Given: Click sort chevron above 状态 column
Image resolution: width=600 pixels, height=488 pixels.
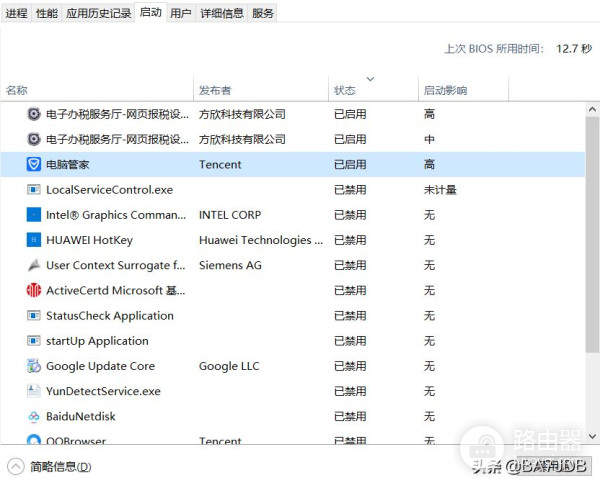Looking at the screenshot, I should pos(370,79).
